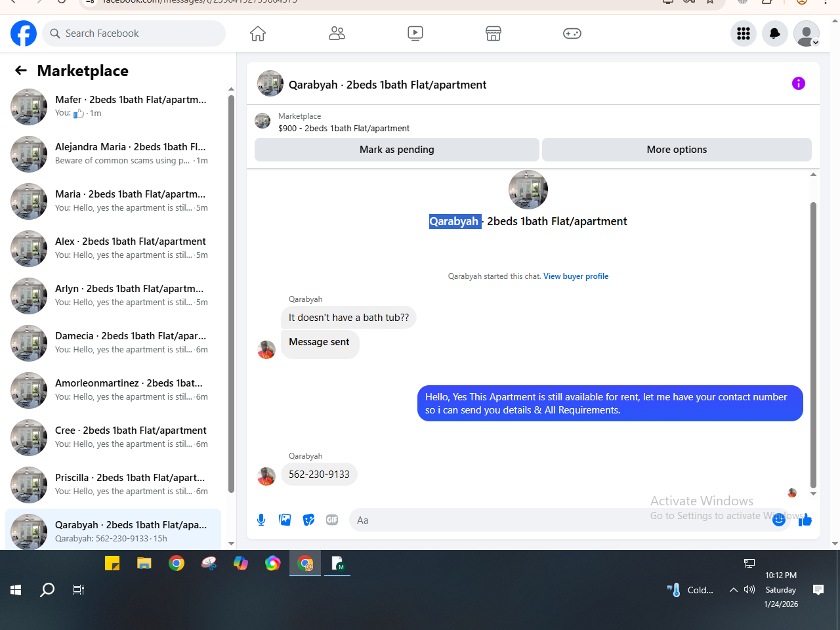Viewport: 840px width, 630px height.
Task: Click the chat messages scrollbar
Action: coord(813,345)
